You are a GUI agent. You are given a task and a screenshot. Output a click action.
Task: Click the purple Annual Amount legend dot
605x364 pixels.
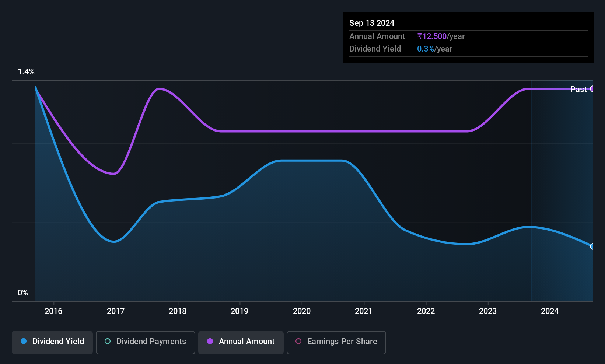click(x=210, y=342)
